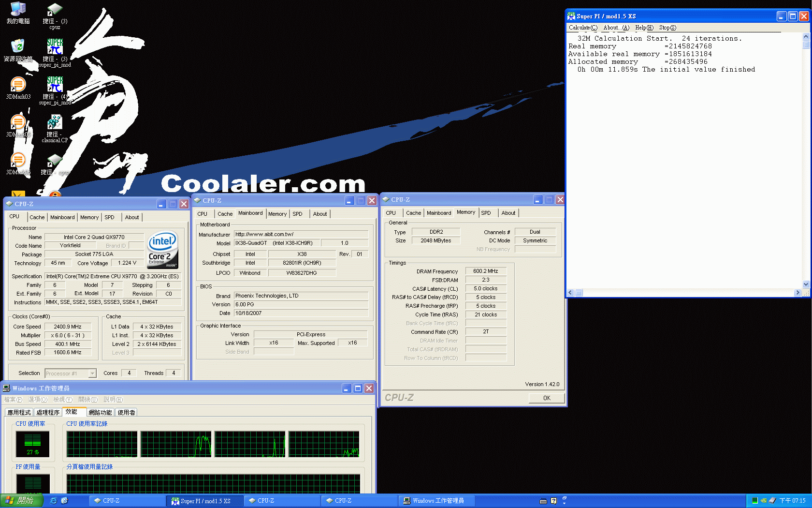Click the language bar help icon
Image resolution: width=812 pixels, height=508 pixels.
[x=554, y=501]
